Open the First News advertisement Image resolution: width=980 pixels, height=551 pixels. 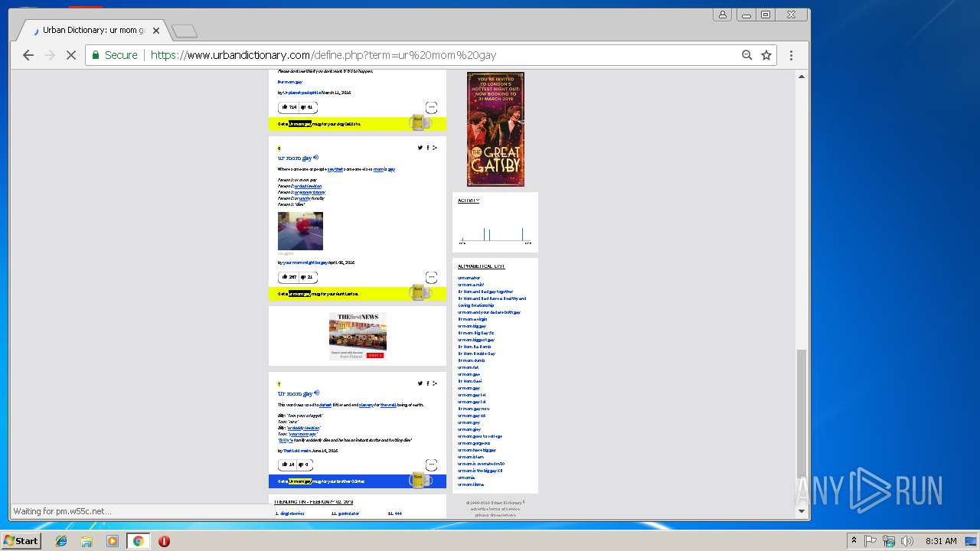358,336
